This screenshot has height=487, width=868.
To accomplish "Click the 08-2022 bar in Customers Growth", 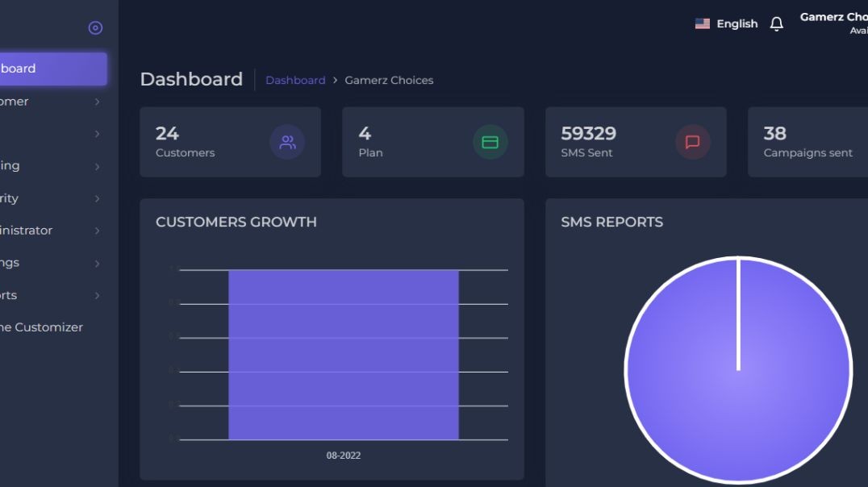I will (344, 355).
